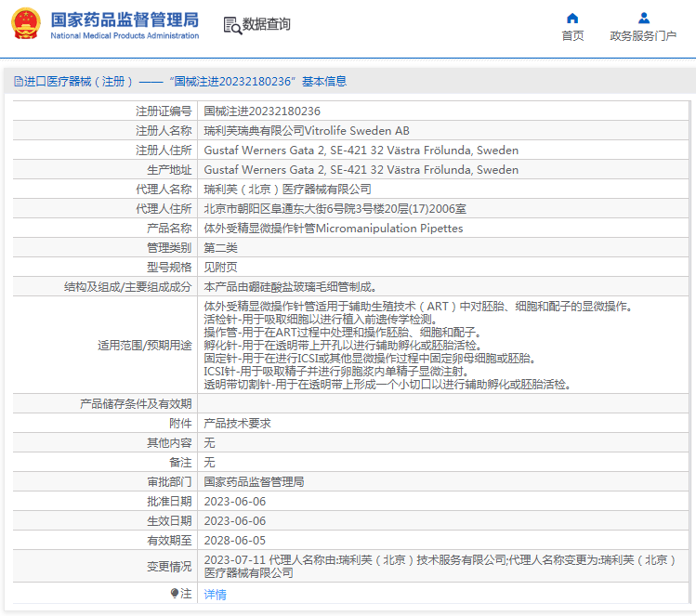The image size is (696, 616).
Task: Click the 批准日期 value 2023-06-06
Action: [235, 502]
